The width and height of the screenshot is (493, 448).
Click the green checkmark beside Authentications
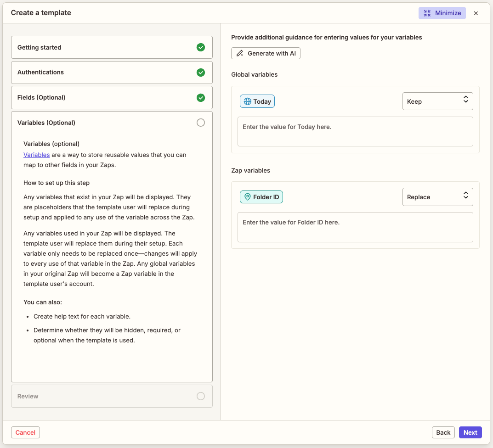coord(201,73)
